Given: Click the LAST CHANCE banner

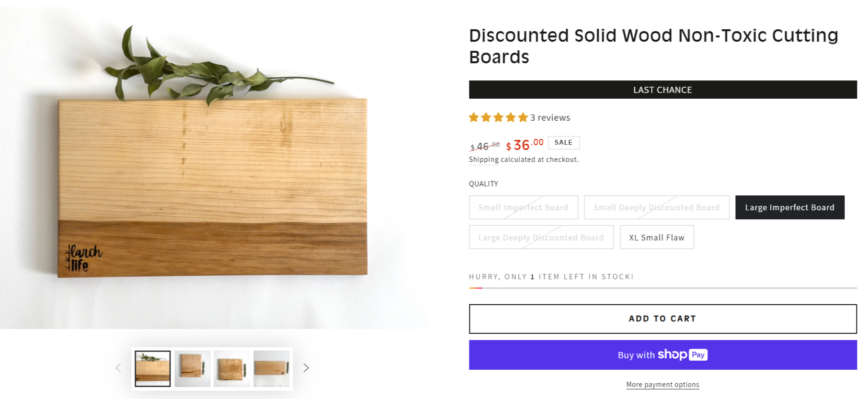Looking at the screenshot, I should click(662, 90).
